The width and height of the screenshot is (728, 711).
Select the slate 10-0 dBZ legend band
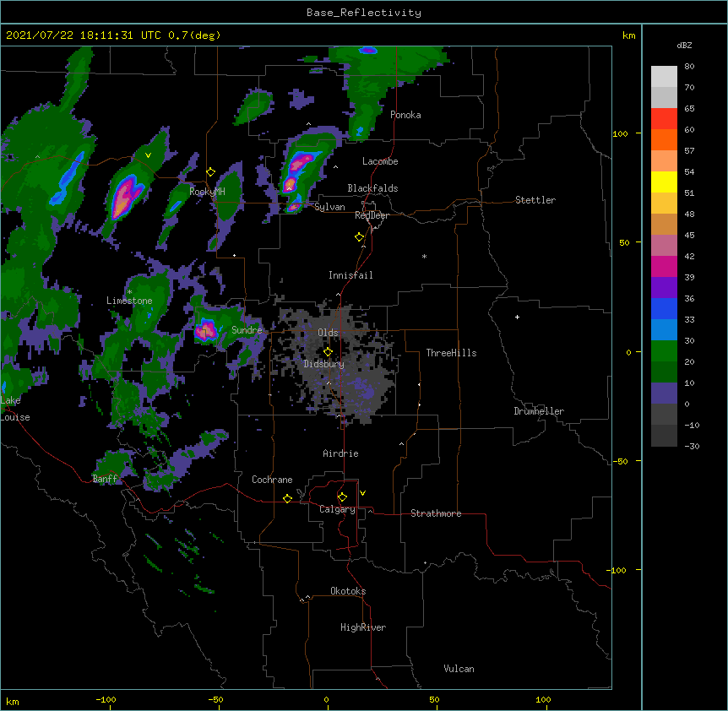pos(664,393)
